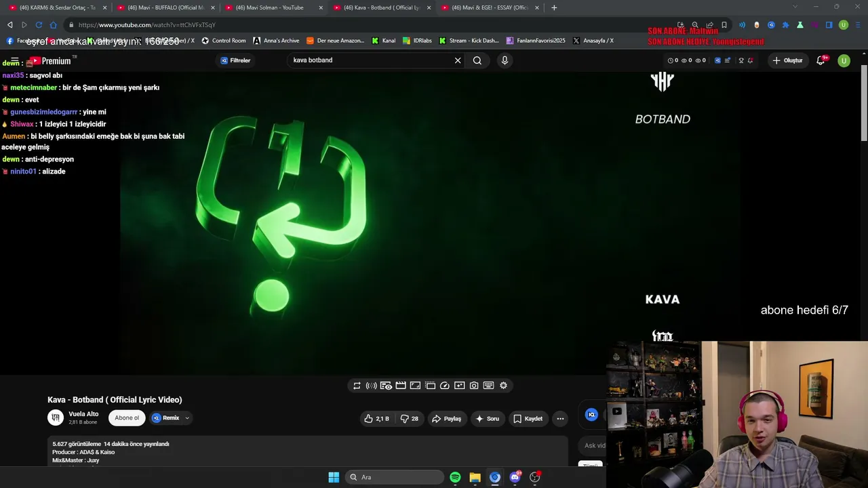Click the taskbar Ara search box
Image resolution: width=868 pixels, height=488 pixels.
pyautogui.click(x=395, y=477)
